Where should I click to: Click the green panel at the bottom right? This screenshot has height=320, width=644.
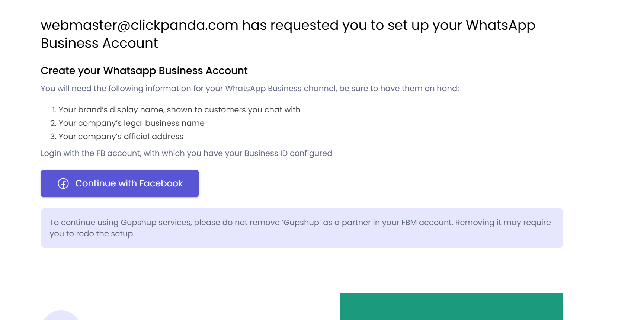coord(451,306)
